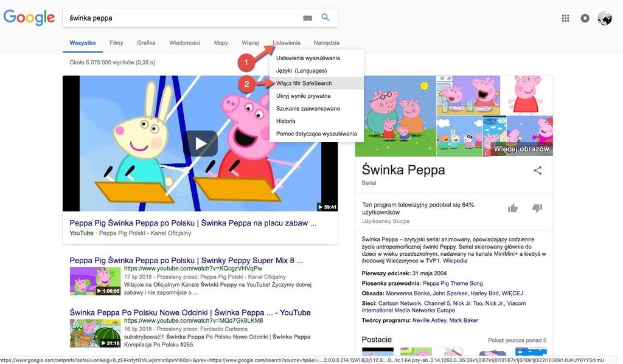Open the 'Morwenna Banks' cast link
Image resolution: width=623 pixels, height=364 pixels.
click(x=408, y=294)
